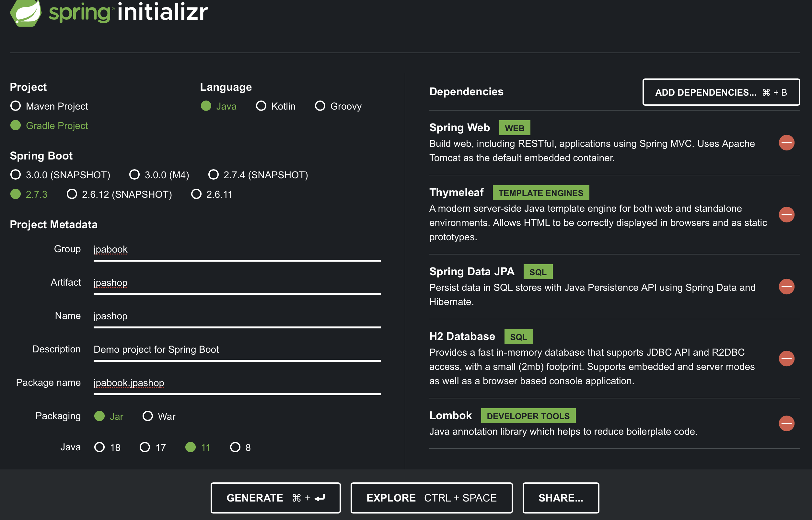Select Groovy language option

(319, 106)
